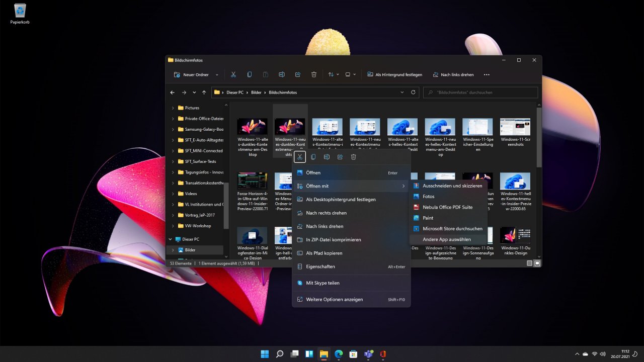Click Dieser PC in the breadcrumb path
Image resolution: width=644 pixels, height=362 pixels.
(235, 93)
